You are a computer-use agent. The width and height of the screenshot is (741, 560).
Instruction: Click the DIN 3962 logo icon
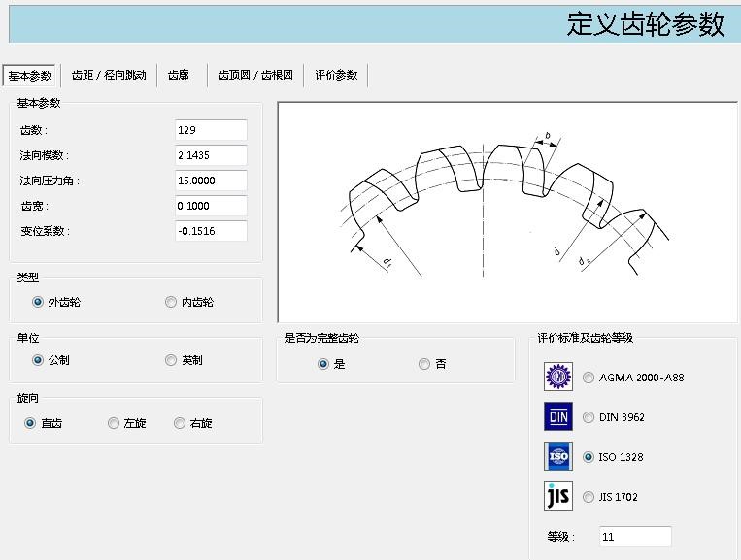(x=558, y=417)
